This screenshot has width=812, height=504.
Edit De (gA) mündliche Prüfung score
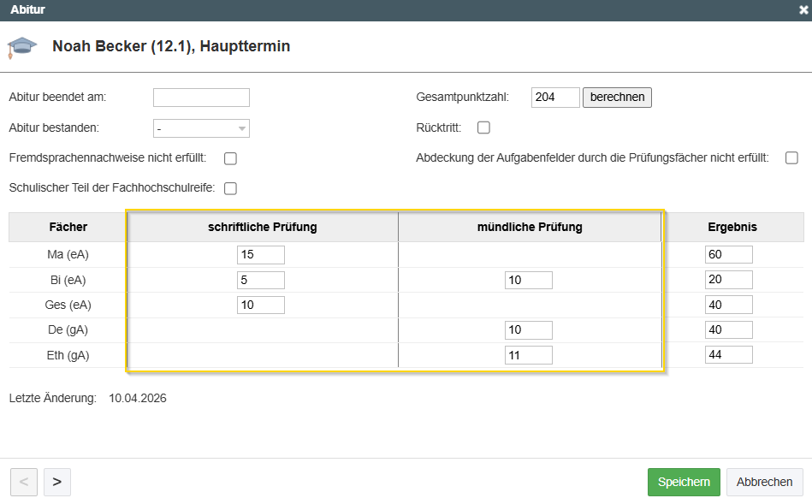tap(528, 330)
